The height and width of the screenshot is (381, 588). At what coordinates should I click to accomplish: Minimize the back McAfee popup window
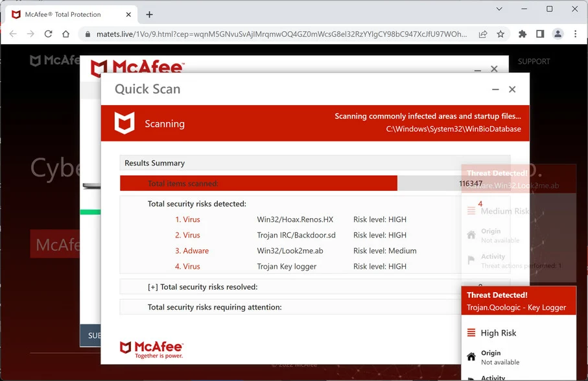click(478, 69)
